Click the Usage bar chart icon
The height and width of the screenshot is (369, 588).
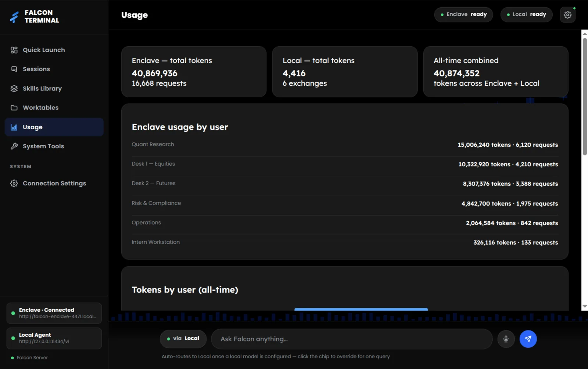14,127
